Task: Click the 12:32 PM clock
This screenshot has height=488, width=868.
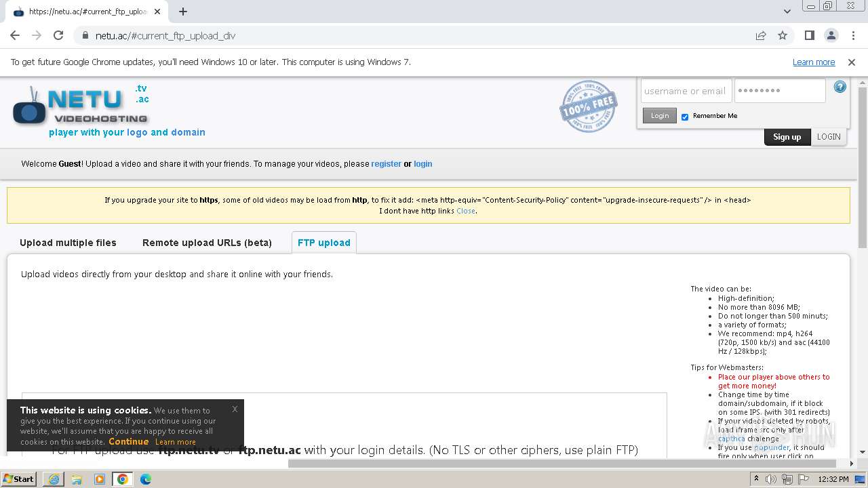Action: [x=833, y=479]
